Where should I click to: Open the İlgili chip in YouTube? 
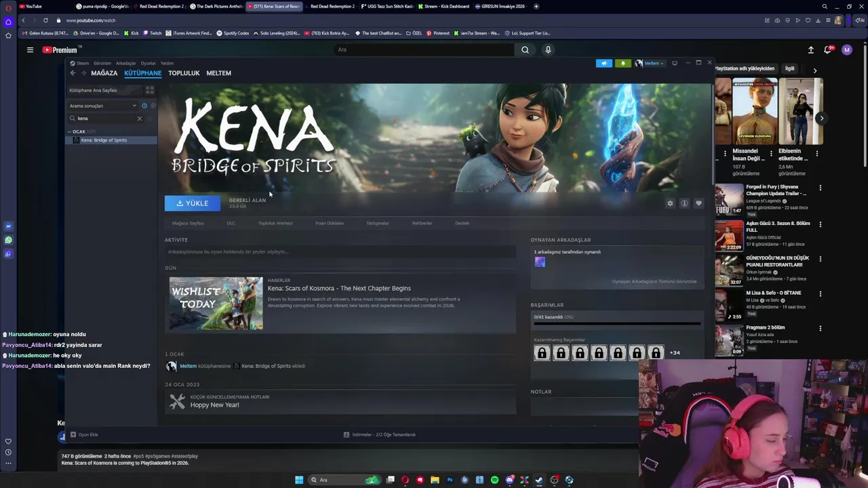pyautogui.click(x=790, y=68)
